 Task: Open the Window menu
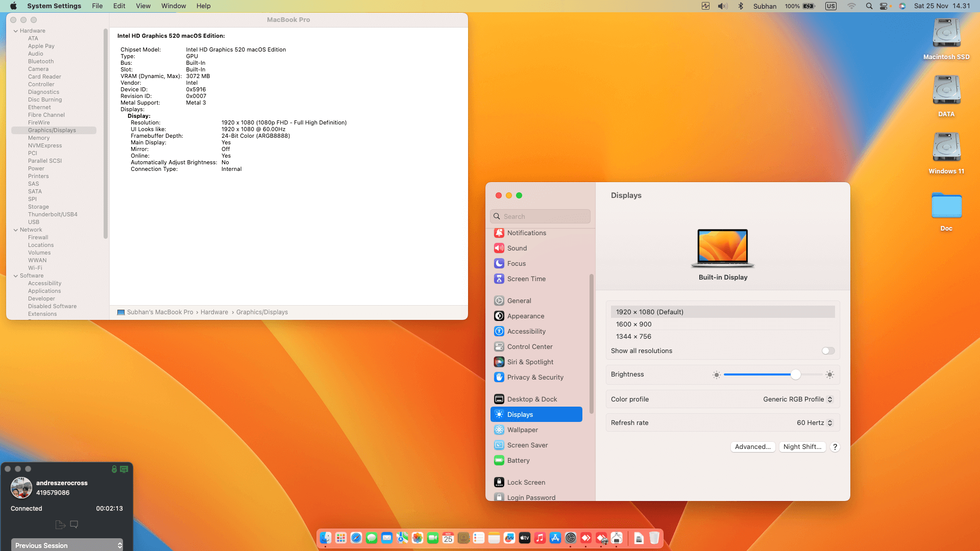click(174, 6)
